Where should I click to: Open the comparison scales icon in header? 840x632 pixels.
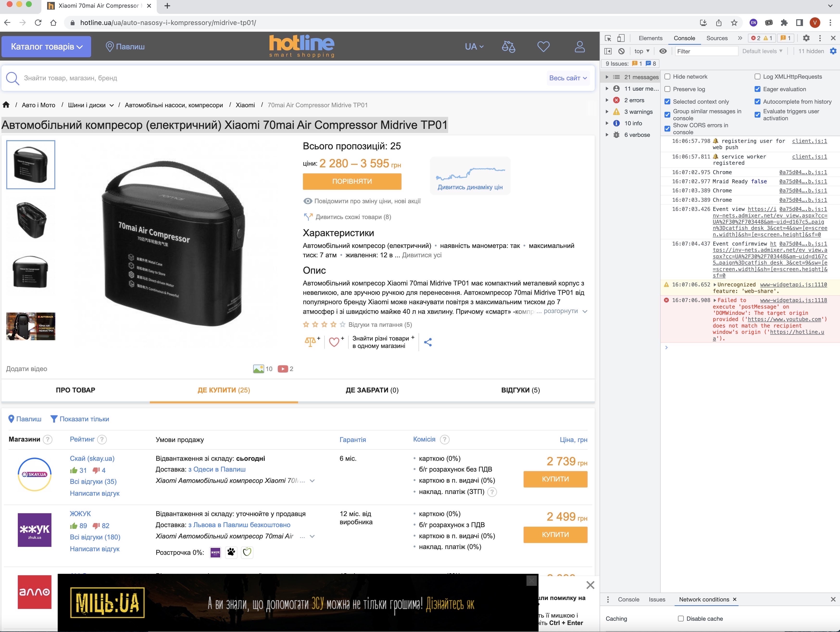pyautogui.click(x=508, y=47)
